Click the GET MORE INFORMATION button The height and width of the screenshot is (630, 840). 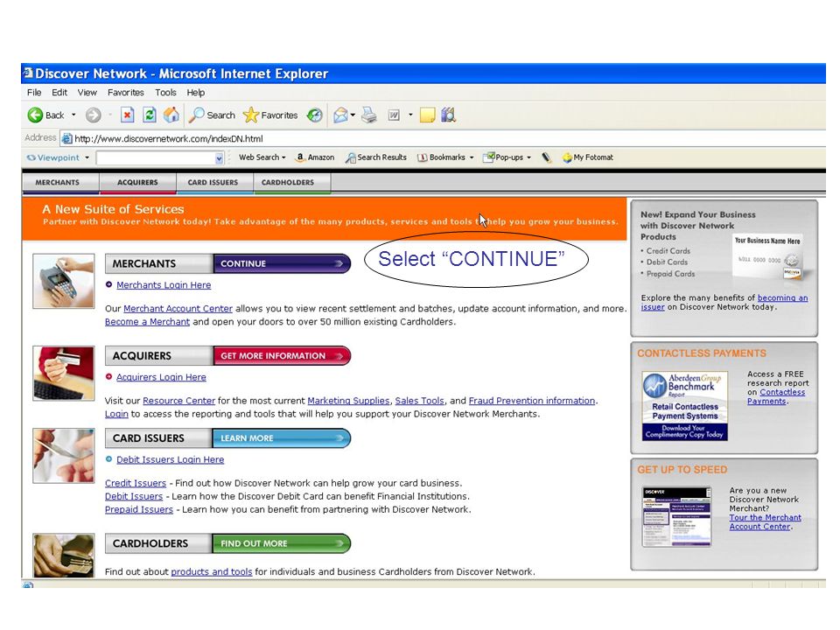(x=282, y=356)
